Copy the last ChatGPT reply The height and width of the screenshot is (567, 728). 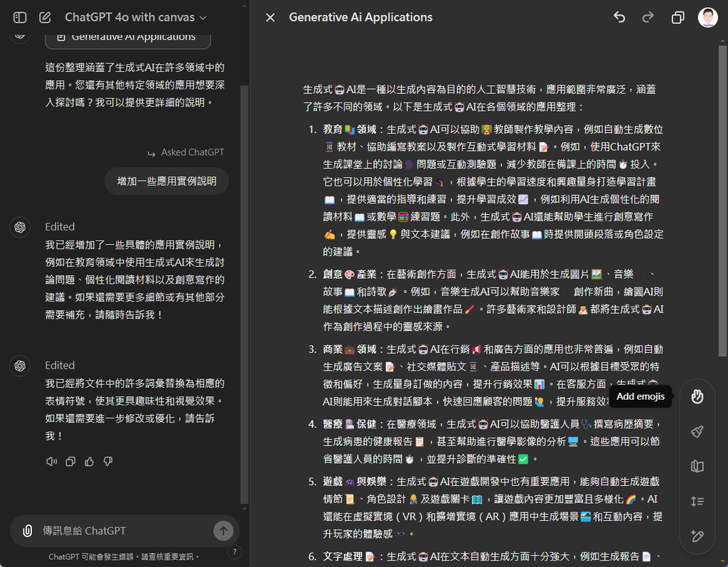[70, 462]
